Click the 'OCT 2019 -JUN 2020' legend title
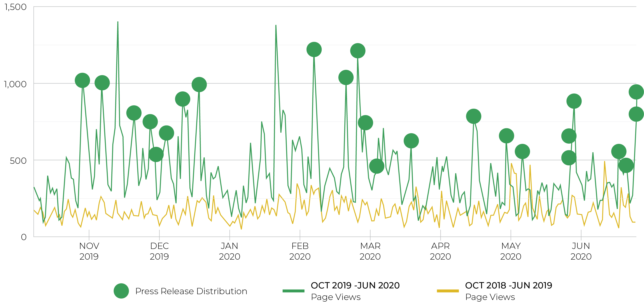The width and height of the screenshot is (644, 303). click(355, 285)
